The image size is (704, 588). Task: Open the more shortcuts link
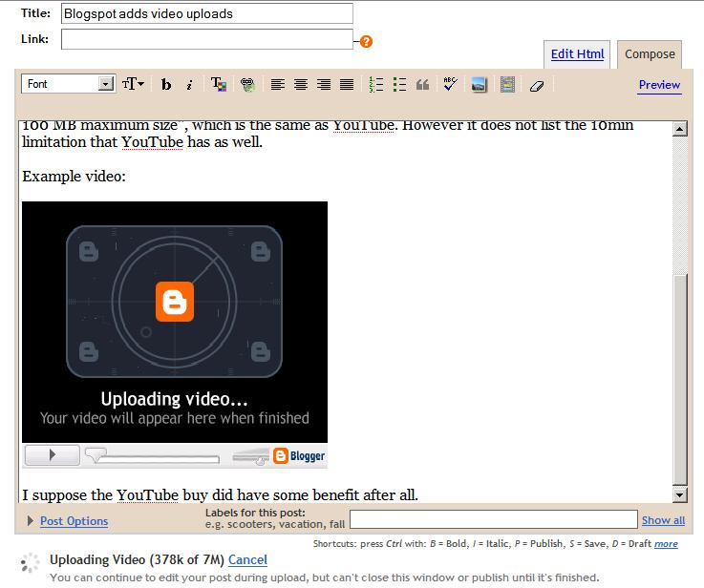pos(666,543)
